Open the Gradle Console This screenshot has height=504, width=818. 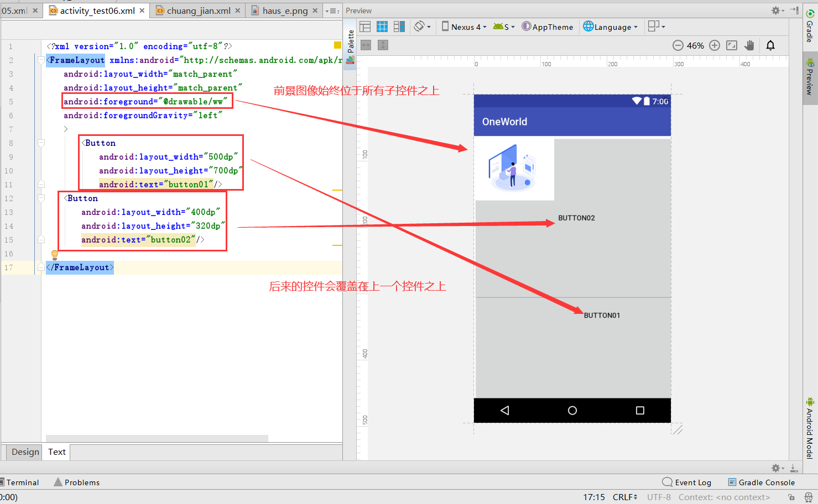point(762,482)
